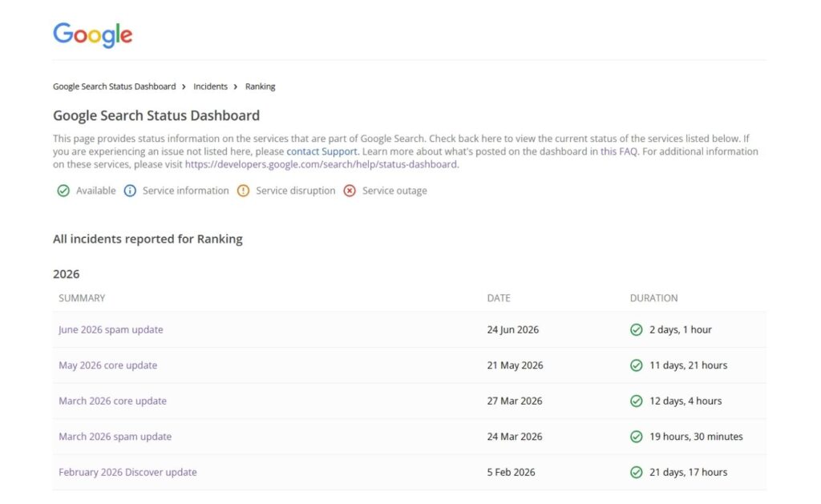Image resolution: width=821 pixels, height=504 pixels.
Task: View the March 2026 spam update incident
Action: [115, 437]
